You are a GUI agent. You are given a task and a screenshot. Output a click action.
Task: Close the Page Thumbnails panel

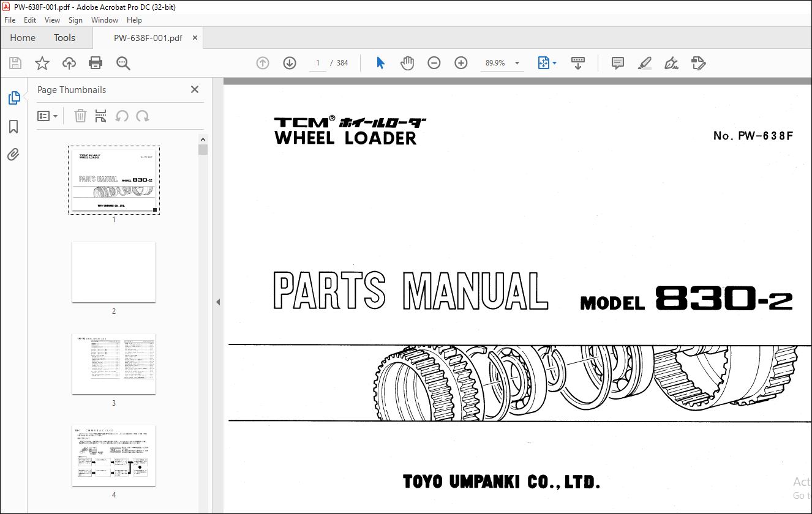(195, 89)
